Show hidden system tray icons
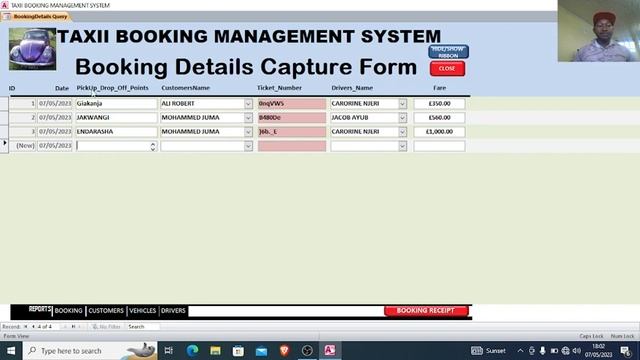This screenshot has height=360, width=640. (520, 351)
